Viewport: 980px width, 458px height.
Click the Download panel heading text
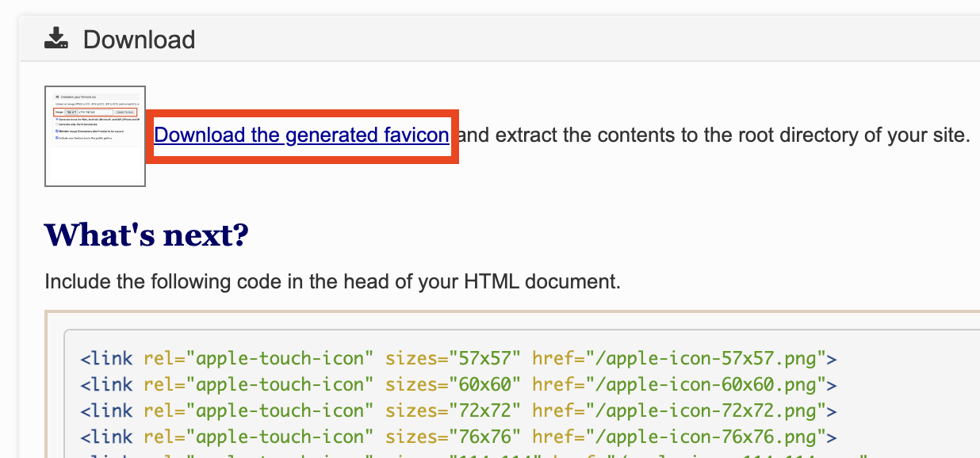pyautogui.click(x=139, y=40)
